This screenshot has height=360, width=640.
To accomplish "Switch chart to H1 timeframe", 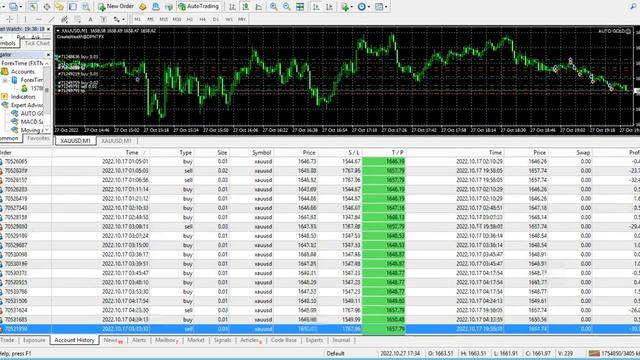I will click(x=190, y=19).
